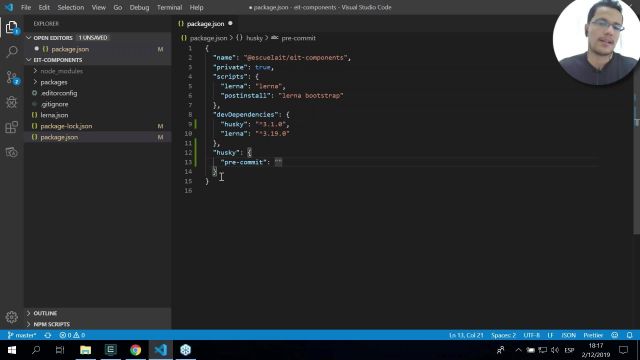
Task: Show hidden system tray icons
Action: 518,350
